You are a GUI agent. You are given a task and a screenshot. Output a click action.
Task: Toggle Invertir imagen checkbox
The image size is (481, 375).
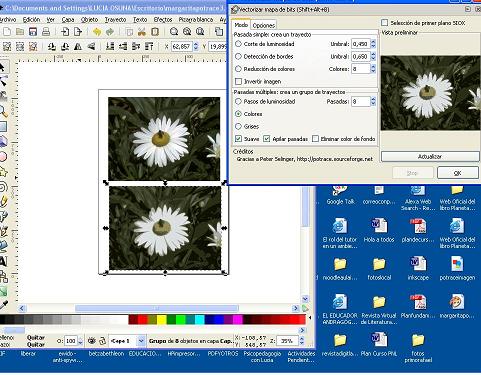tap(238, 81)
